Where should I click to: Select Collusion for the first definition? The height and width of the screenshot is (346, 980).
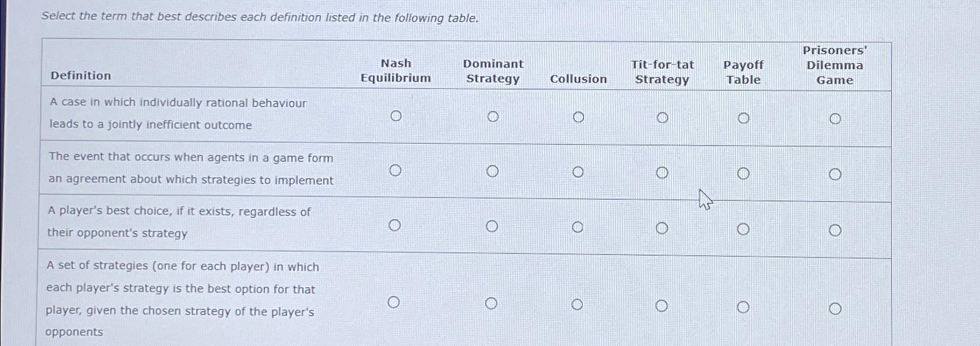578,117
